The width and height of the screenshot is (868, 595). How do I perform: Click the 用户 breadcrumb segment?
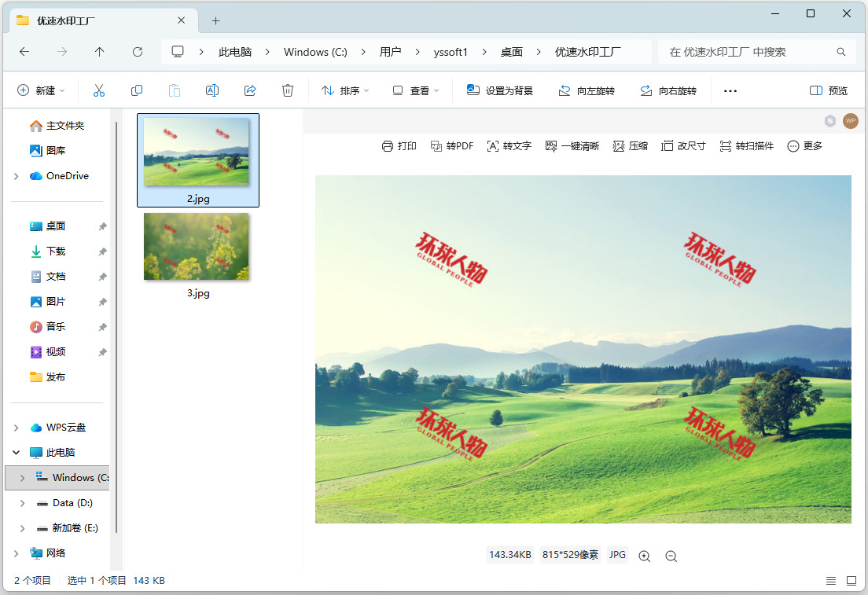point(390,52)
